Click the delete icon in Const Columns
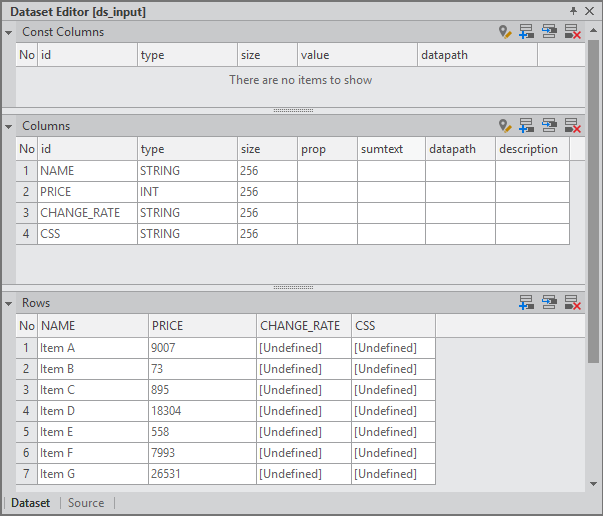The width and height of the screenshot is (603, 516). click(572, 32)
